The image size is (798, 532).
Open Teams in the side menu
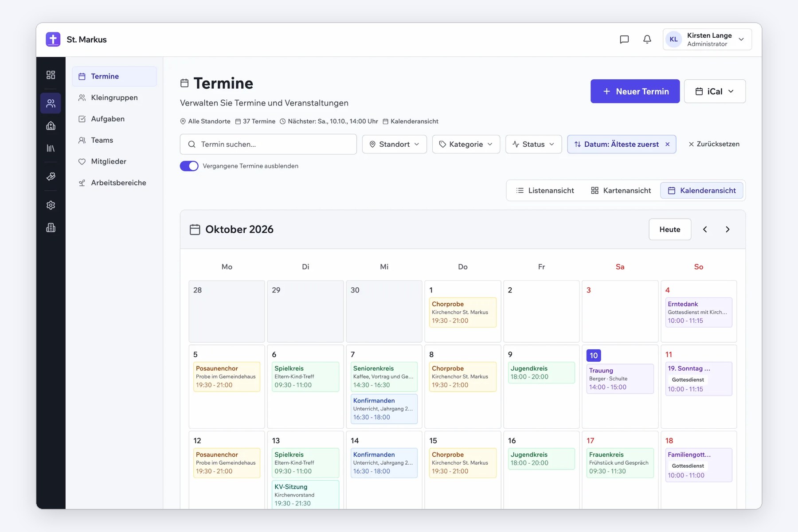114,140
